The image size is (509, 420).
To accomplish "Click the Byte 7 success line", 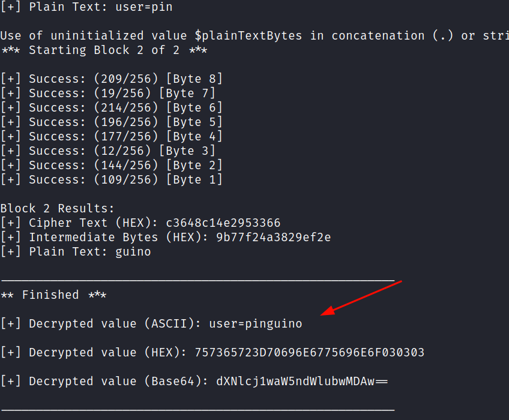I will (108, 94).
